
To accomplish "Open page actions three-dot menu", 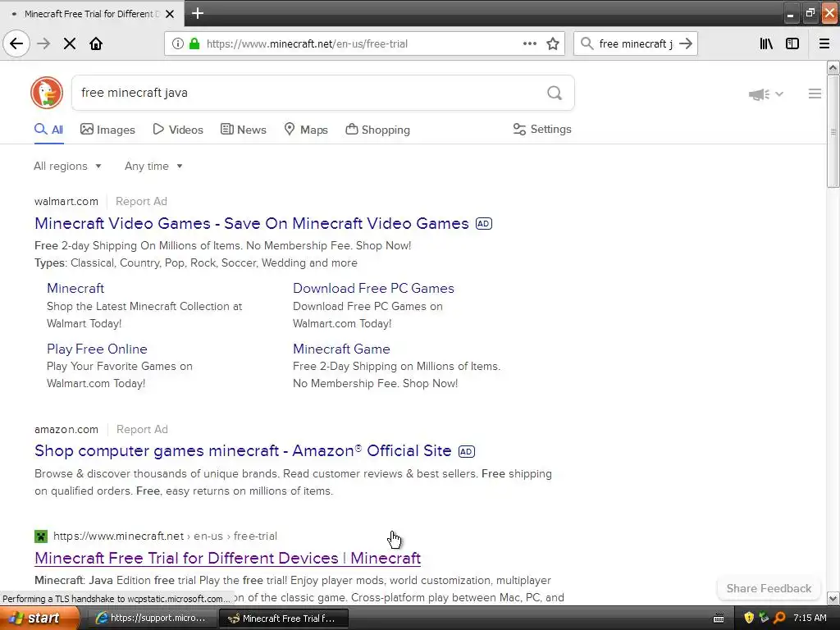I will (530, 43).
